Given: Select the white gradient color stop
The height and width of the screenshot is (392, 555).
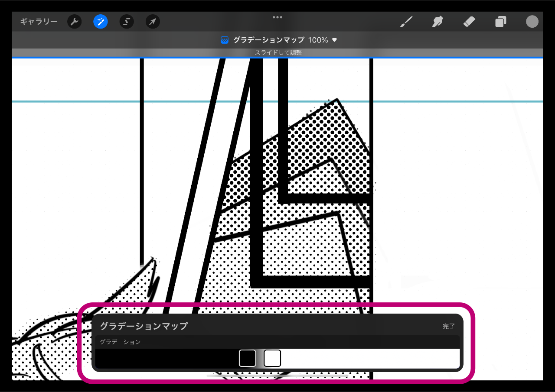Looking at the screenshot, I should pos(272,358).
